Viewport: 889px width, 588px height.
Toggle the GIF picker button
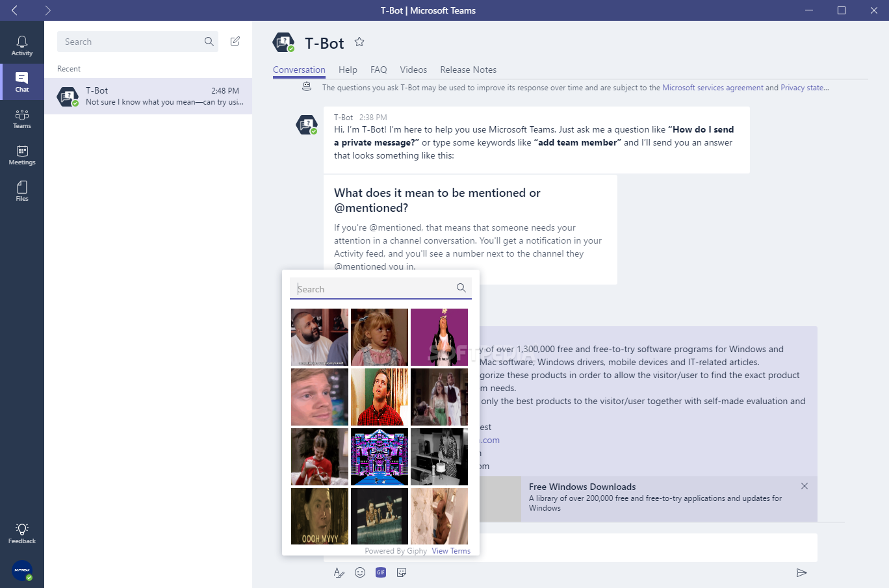coord(381,572)
